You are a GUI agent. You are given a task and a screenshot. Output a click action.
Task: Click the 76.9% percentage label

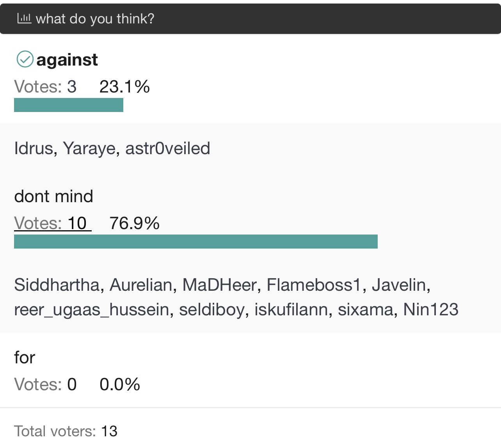[x=134, y=223]
